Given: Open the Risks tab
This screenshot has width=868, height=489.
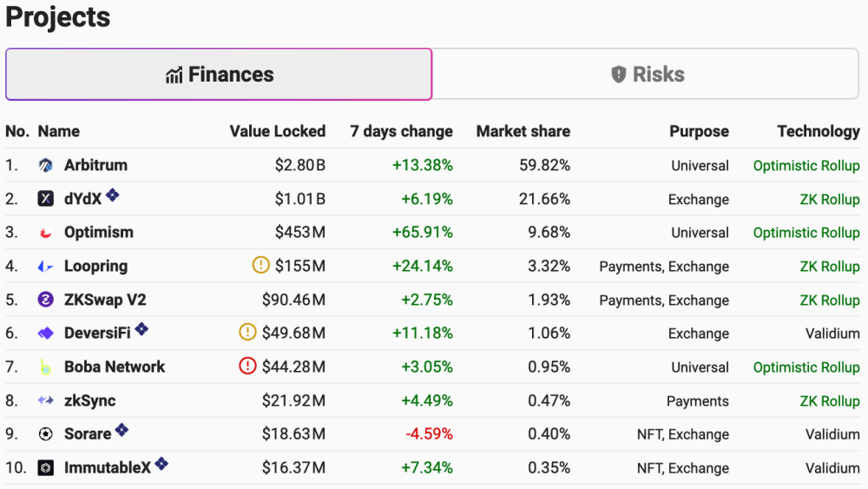Looking at the screenshot, I should tap(646, 74).
